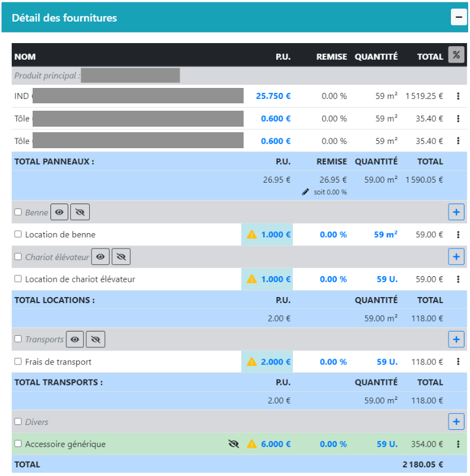
Task: Open options menu for Accessoire générique
Action: point(458,444)
